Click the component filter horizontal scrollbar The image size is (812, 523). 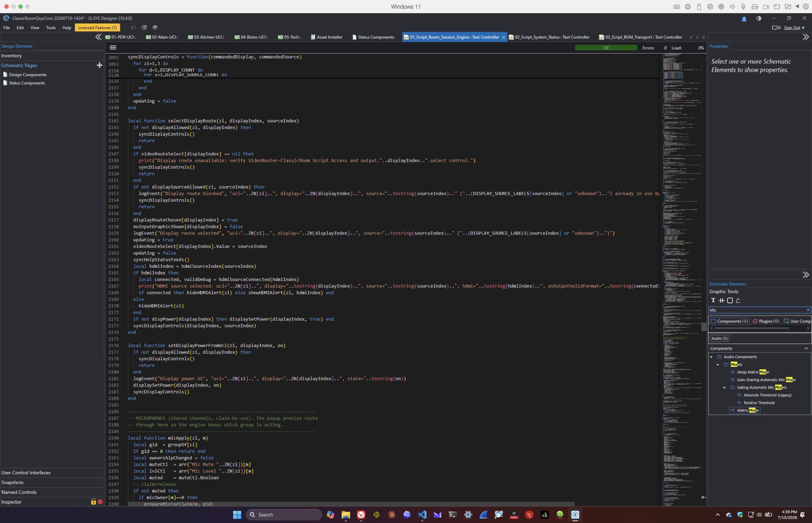(751, 328)
